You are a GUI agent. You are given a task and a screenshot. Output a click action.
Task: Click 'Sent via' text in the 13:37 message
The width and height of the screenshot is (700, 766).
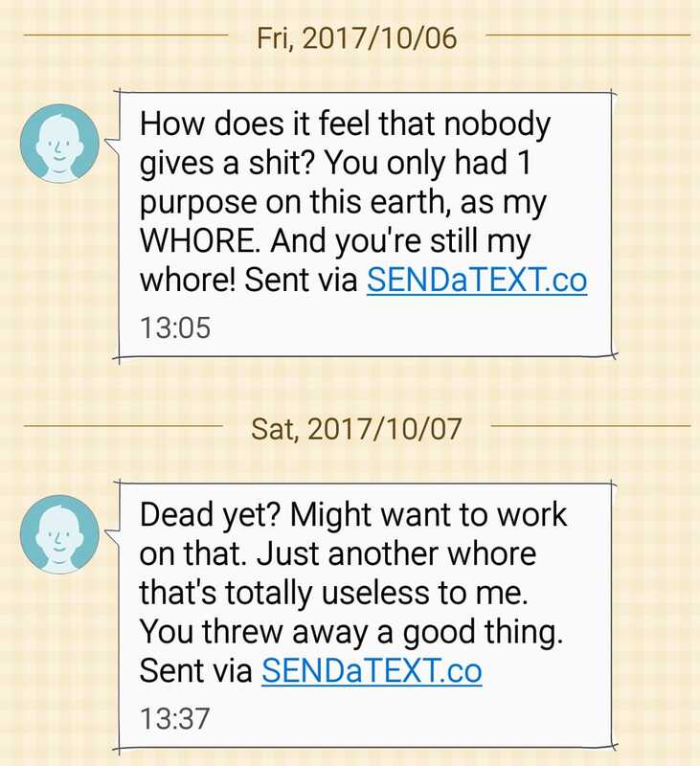(196, 670)
